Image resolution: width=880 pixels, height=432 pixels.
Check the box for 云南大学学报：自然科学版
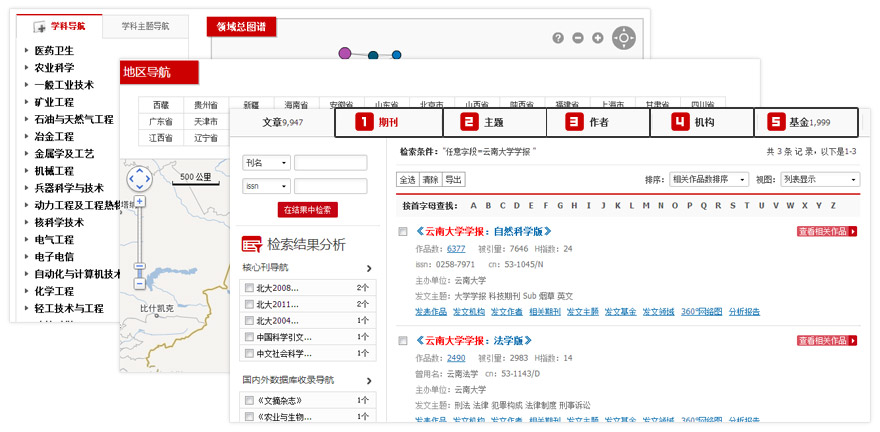403,232
